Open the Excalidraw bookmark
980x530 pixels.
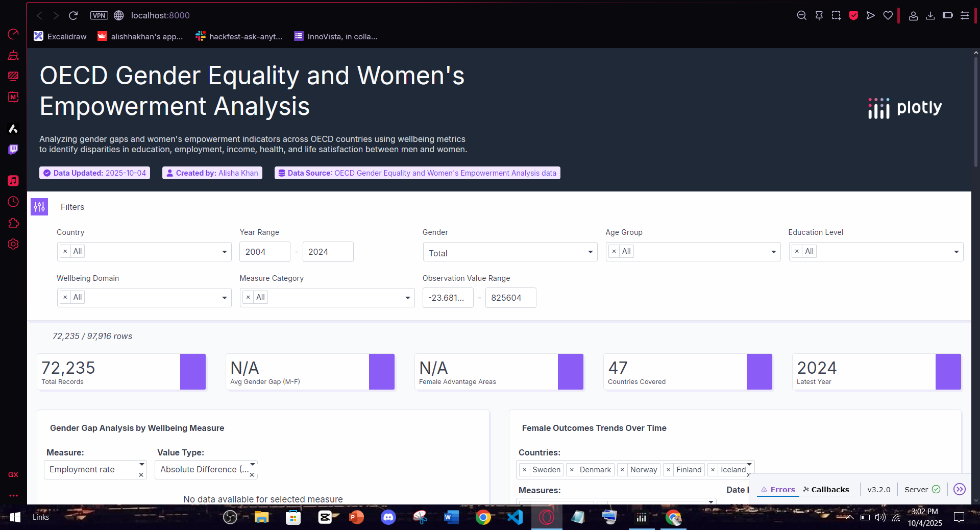[60, 36]
